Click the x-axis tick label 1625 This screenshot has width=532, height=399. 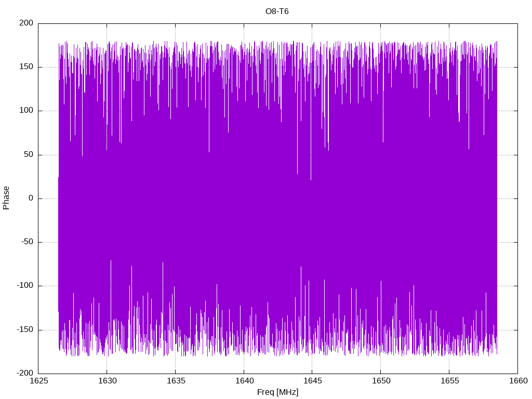38,381
